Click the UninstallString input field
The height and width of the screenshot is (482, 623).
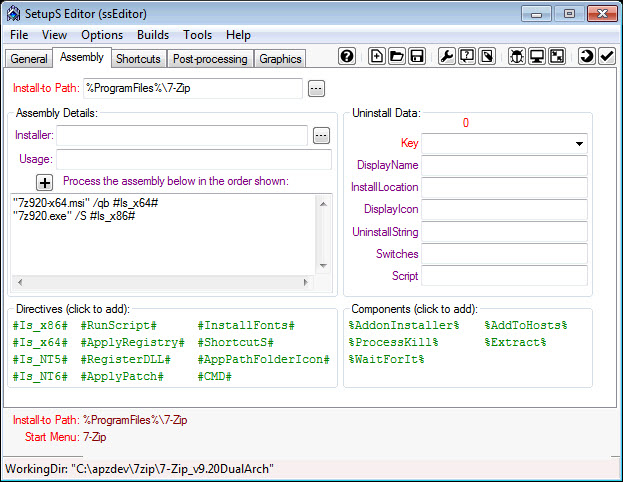click(504, 232)
